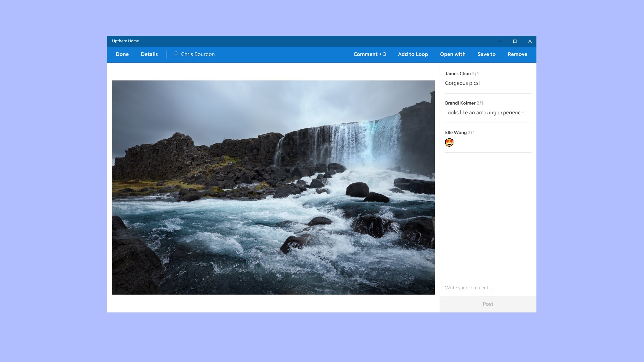Click the Done button

point(122,54)
